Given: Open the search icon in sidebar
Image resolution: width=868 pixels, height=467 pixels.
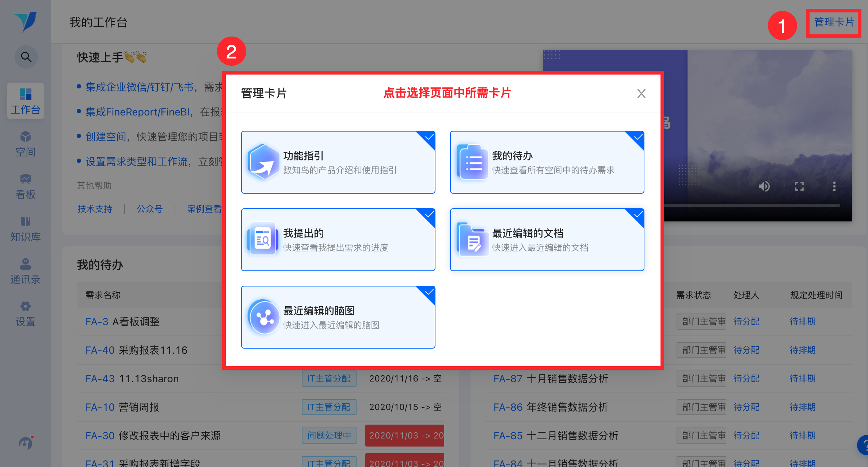Looking at the screenshot, I should 26,57.
